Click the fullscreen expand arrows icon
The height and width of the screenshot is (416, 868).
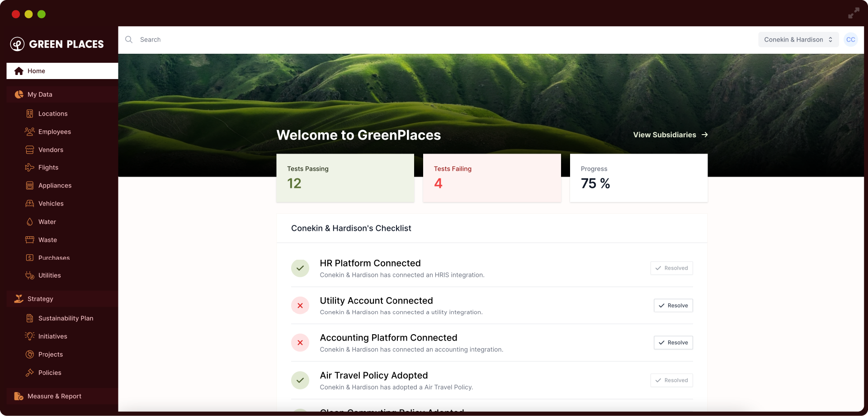click(x=854, y=13)
